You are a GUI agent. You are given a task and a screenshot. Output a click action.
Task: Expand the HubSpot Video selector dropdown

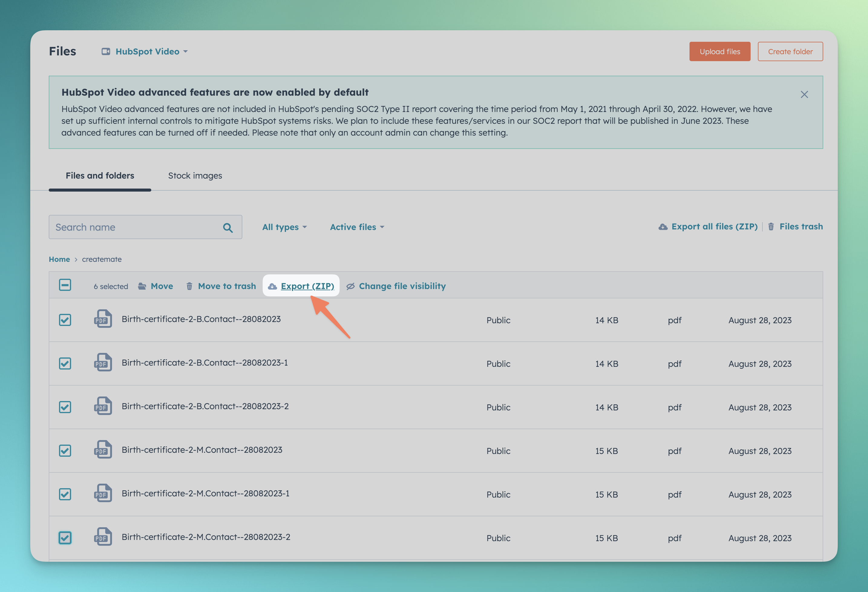click(x=186, y=51)
